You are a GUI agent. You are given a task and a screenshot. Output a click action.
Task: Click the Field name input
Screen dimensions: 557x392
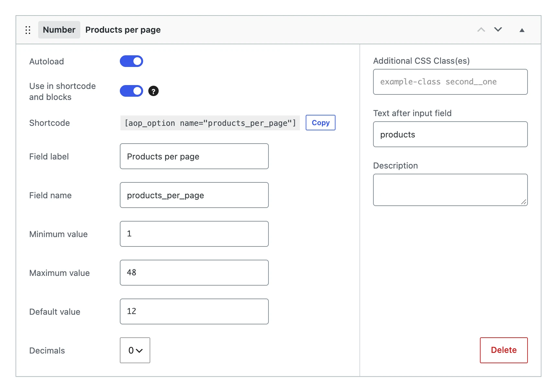click(x=194, y=195)
